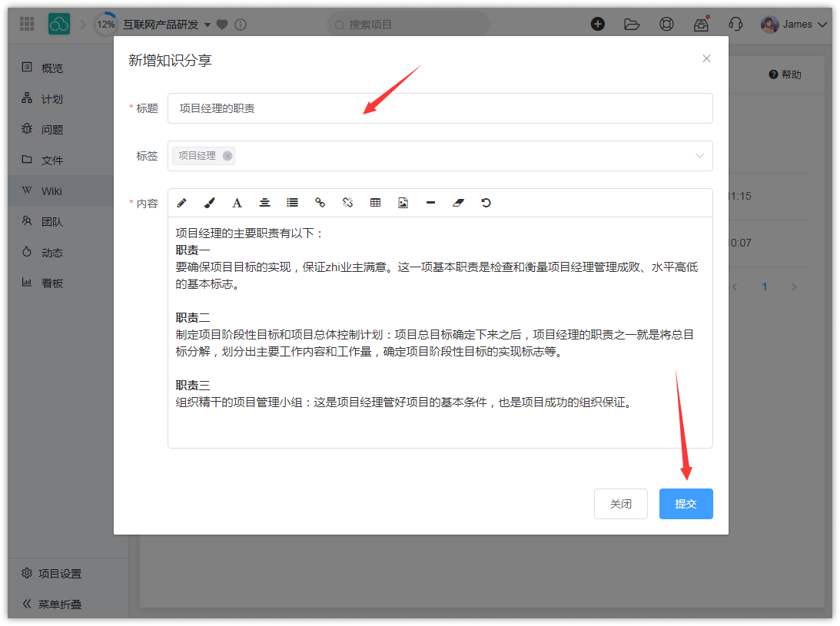Open the font style 'A' tool
840x626 pixels.
point(237,203)
